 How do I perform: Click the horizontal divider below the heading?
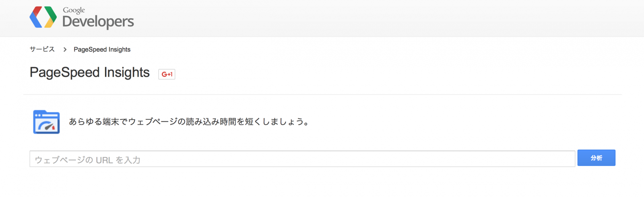click(x=322, y=95)
